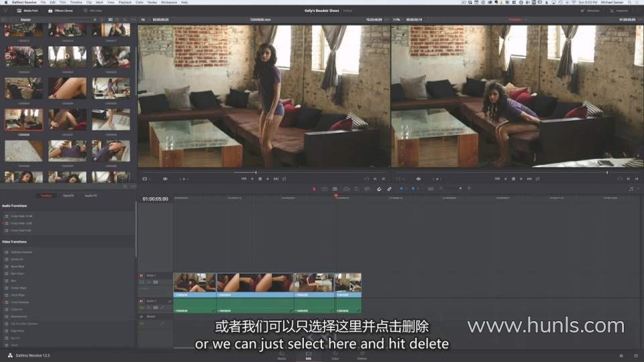
Task: Click the timeline viewer scrub bar playhead
Action: 607,172
